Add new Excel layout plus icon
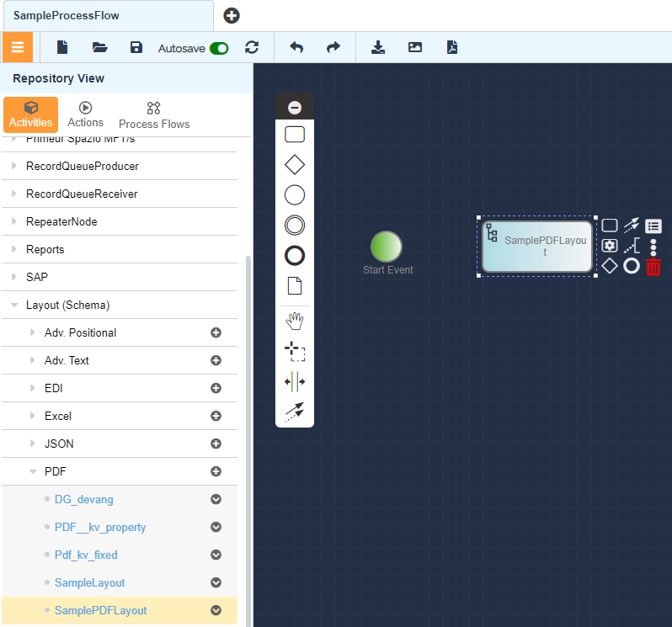672x627 pixels. coord(216,416)
